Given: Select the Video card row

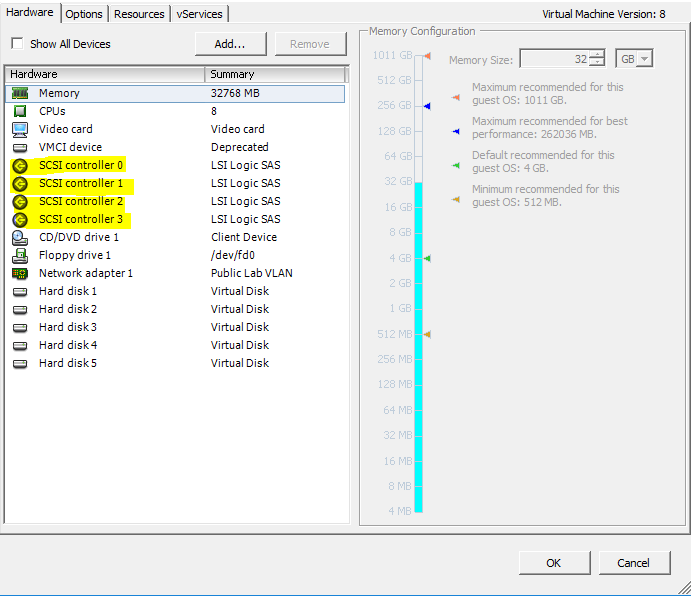Looking at the screenshot, I should coord(175,129).
